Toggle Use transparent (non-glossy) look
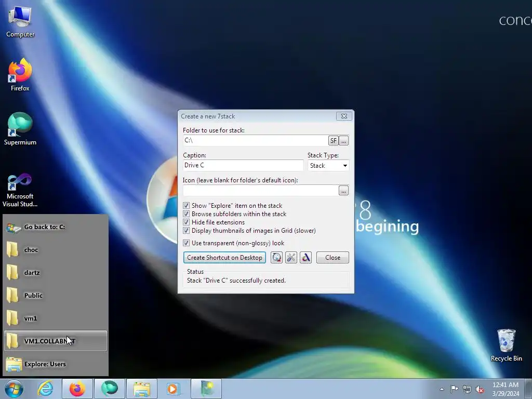The width and height of the screenshot is (532, 399). 186,243
